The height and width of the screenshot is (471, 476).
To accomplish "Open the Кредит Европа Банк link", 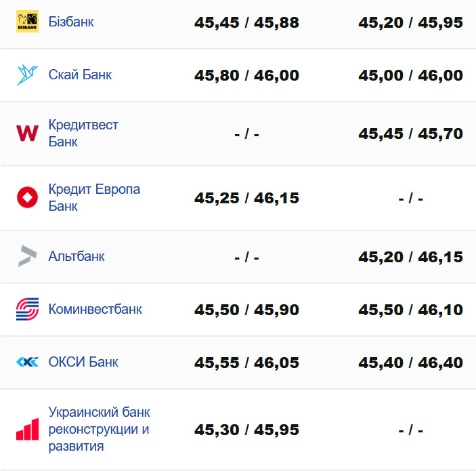I will pyautogui.click(x=94, y=198).
